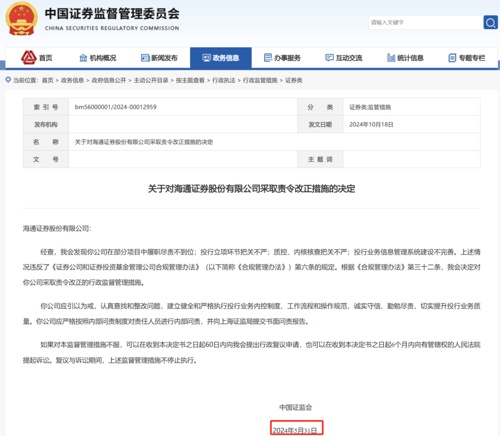Screen dimensions: 500x436
Task: Click 按主题查看 breadcrumb link
Action: point(190,80)
